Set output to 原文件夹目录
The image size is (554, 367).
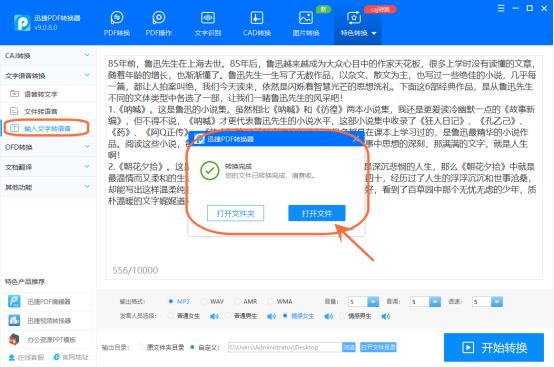pos(161,347)
